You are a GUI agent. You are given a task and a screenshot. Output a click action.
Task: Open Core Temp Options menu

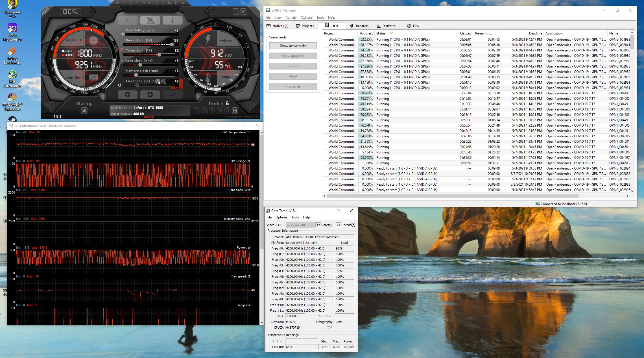[281, 217]
